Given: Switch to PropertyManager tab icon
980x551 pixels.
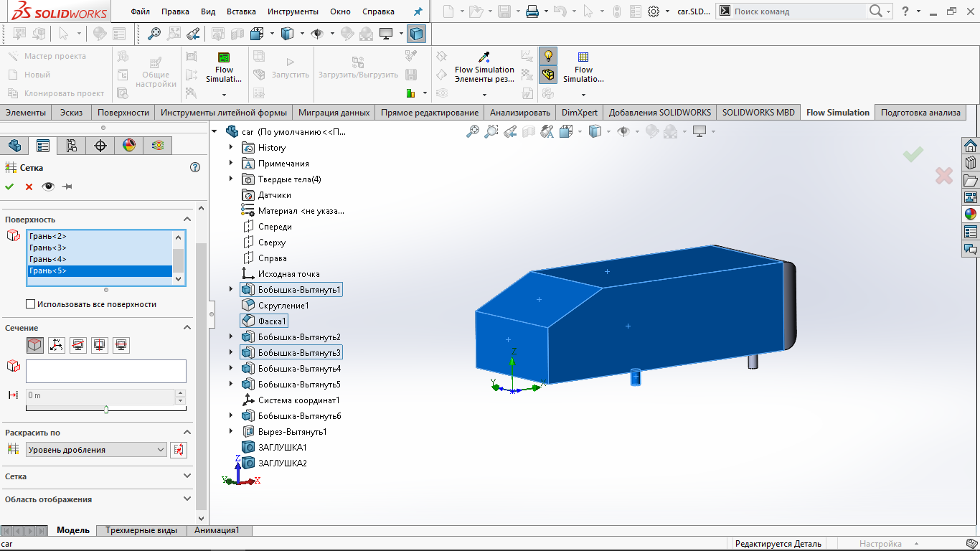Looking at the screenshot, I should 43,146.
